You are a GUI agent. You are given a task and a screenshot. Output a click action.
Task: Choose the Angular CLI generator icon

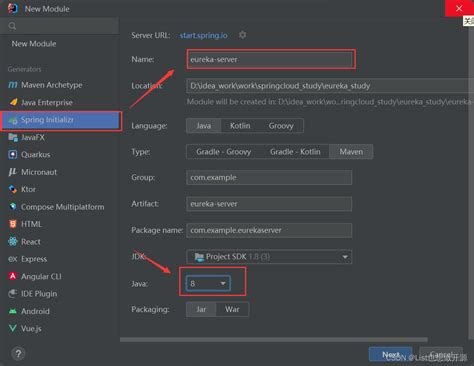click(13, 276)
